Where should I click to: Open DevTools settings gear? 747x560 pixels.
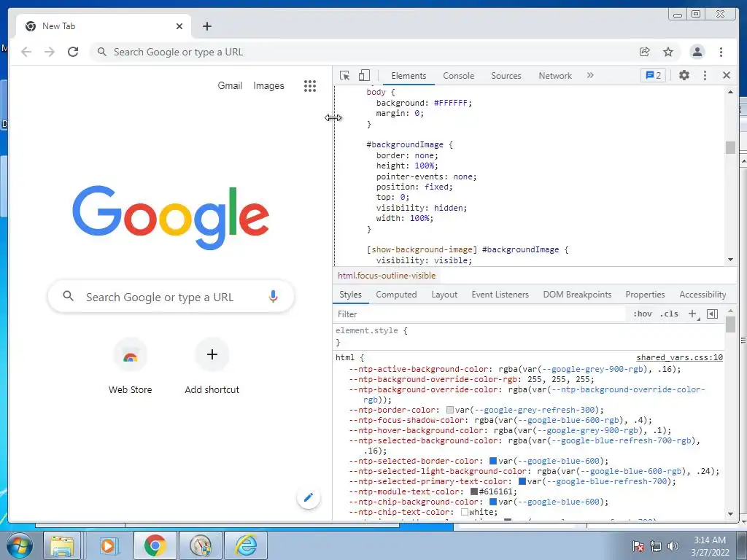pyautogui.click(x=684, y=75)
